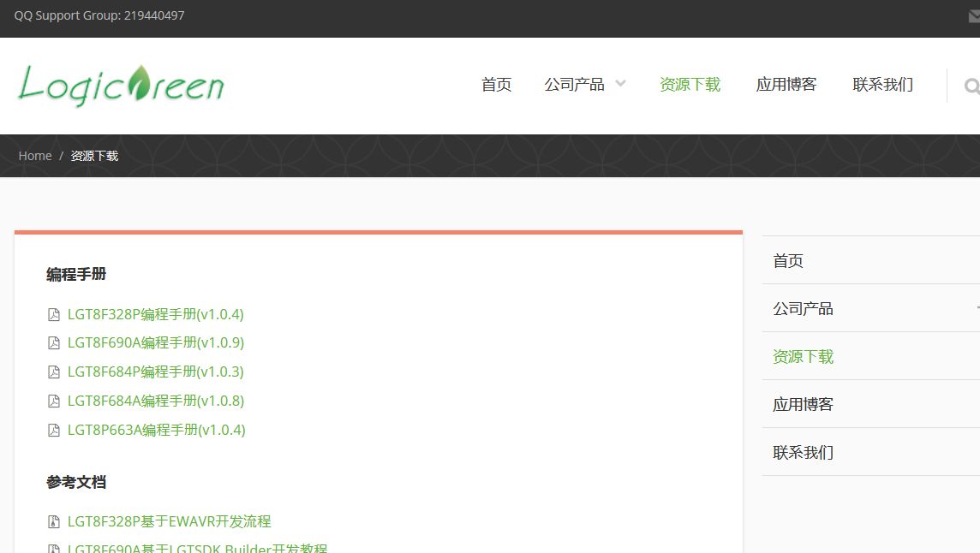This screenshot has height=553, width=980.
Task: Select 资源下载 in the top navigation
Action: click(690, 85)
